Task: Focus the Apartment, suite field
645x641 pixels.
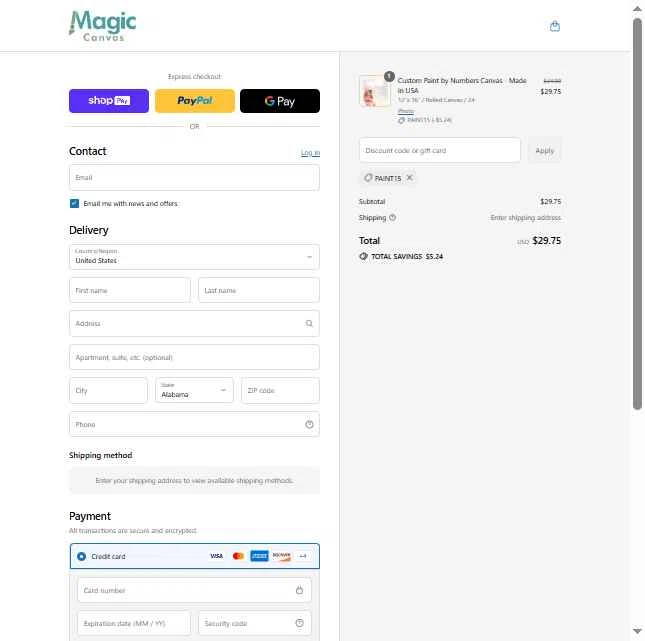Action: tap(194, 357)
